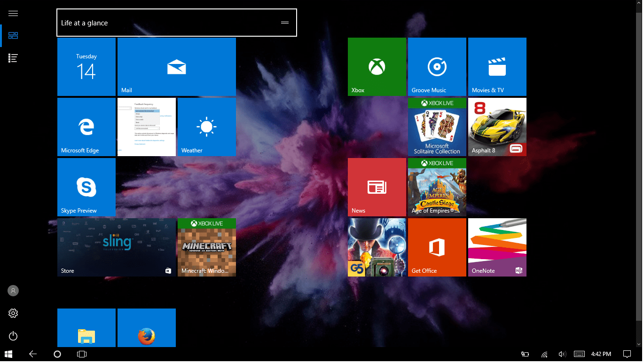
Task: Open the News tile
Action: [x=377, y=187]
